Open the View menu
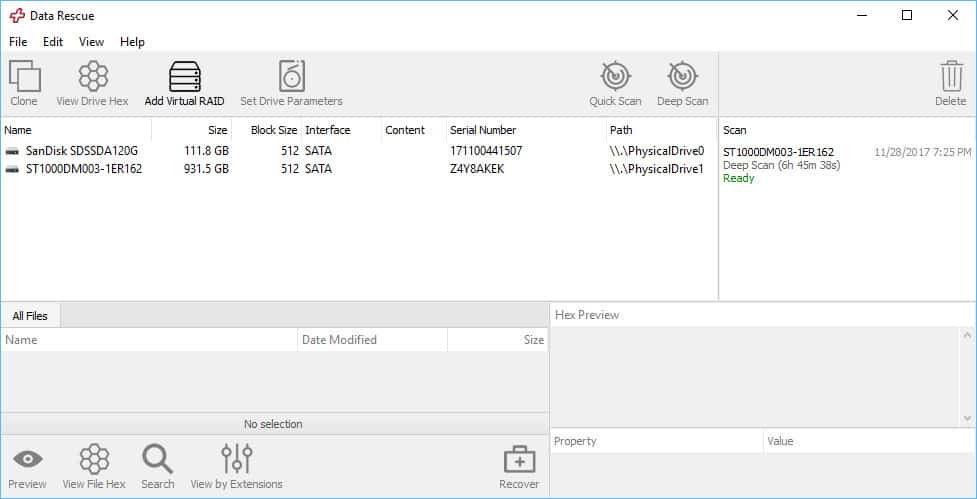This screenshot has width=977, height=499. tap(91, 42)
